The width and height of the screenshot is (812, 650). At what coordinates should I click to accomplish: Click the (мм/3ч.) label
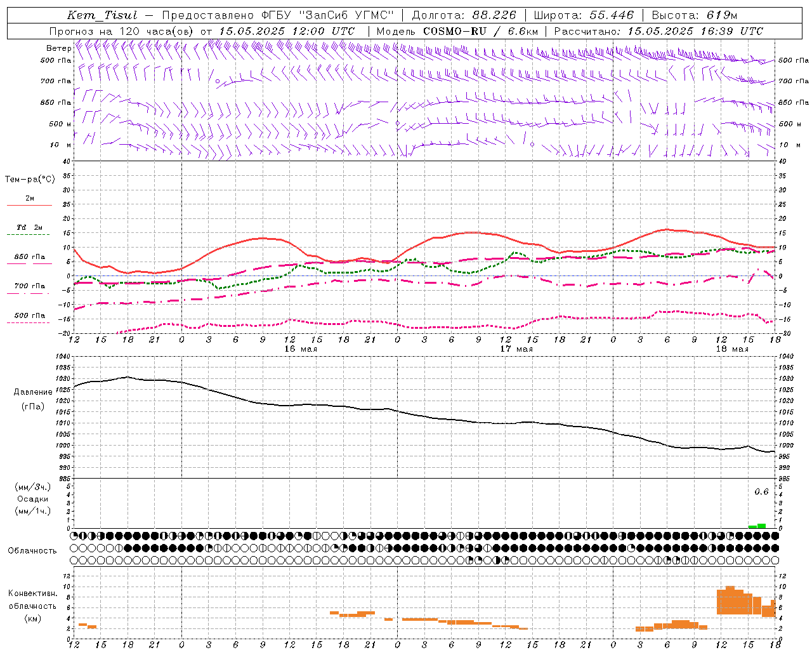(33, 487)
